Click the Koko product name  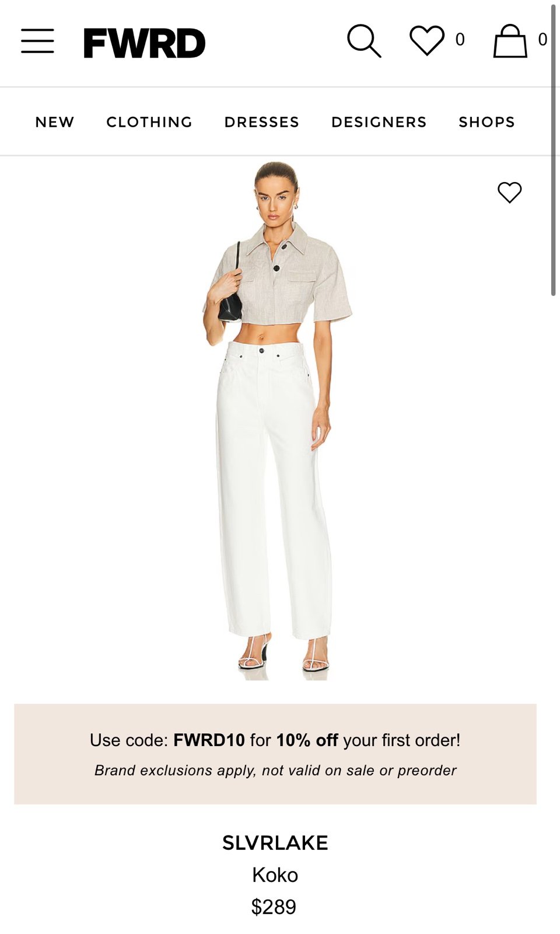tap(275, 874)
